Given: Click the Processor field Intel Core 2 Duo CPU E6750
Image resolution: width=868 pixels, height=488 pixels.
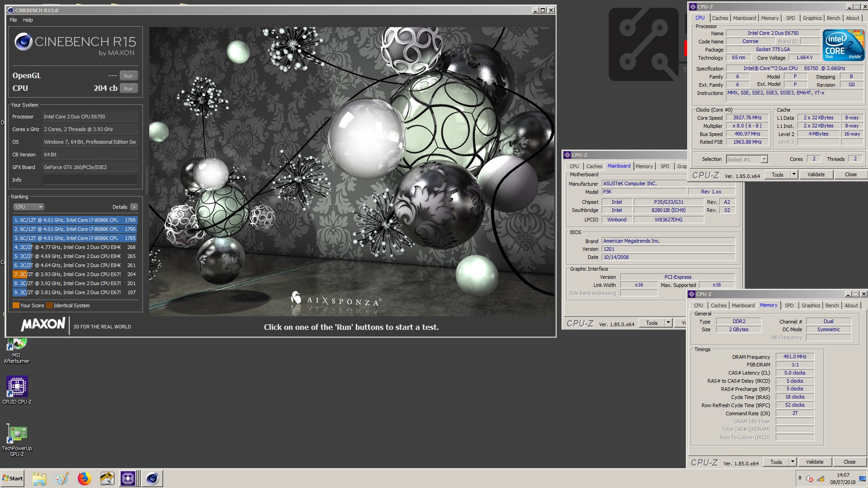Looking at the screenshot, I should point(90,117).
